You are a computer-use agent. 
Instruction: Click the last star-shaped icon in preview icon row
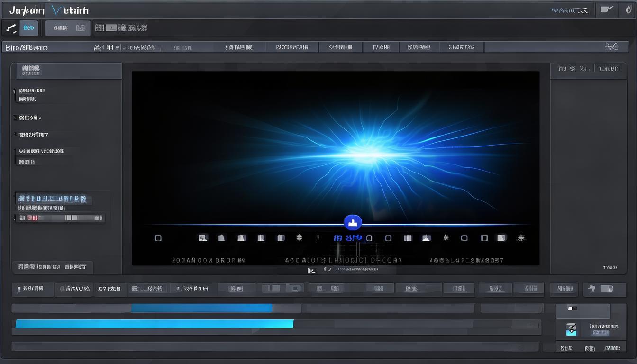tap(521, 238)
